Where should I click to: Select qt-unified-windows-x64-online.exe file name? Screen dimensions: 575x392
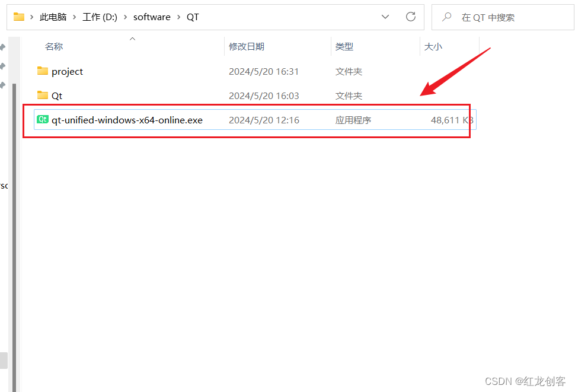127,120
